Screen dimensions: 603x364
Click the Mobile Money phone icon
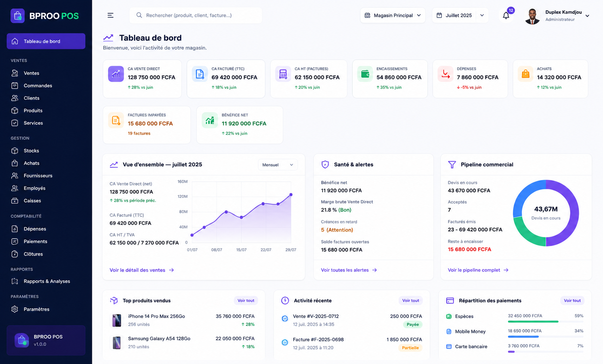[449, 332]
